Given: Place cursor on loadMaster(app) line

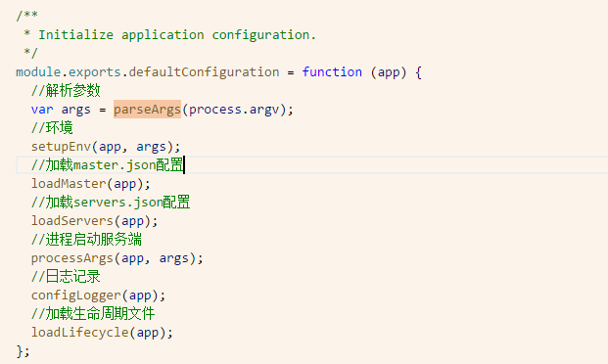Looking at the screenshot, I should tap(91, 184).
